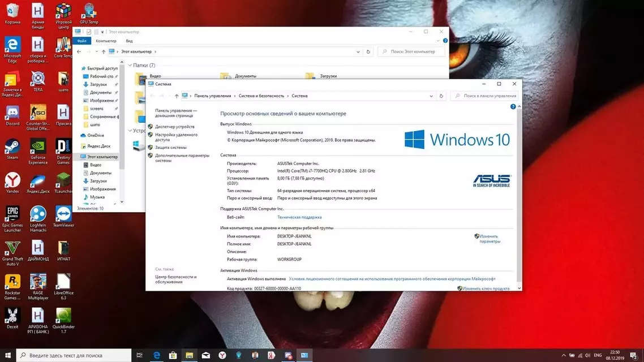Select Корзина desktop icon
Image resolution: width=644 pixels, height=362 pixels.
pos(12,14)
